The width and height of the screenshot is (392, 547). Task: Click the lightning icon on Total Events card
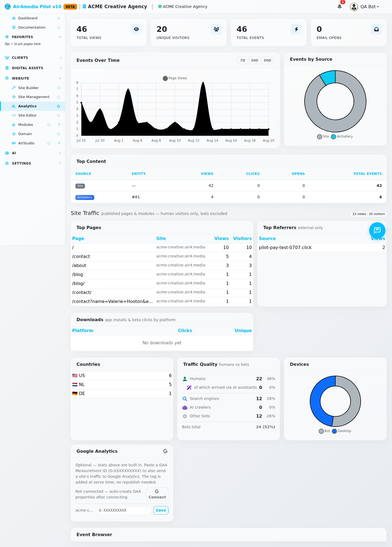tap(296, 29)
